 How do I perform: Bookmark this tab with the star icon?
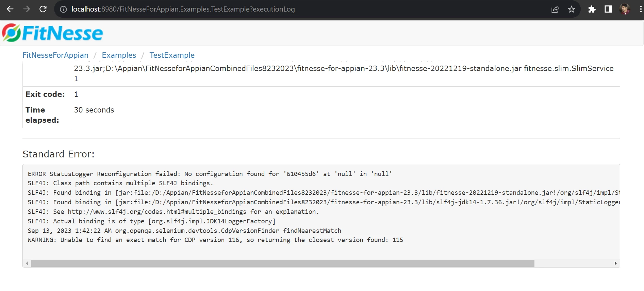572,9
